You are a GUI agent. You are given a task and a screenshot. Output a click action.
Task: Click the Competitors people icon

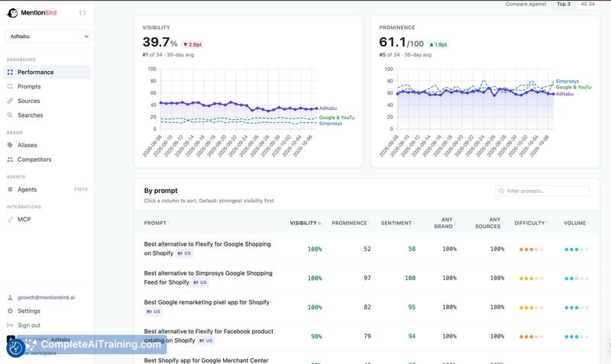pos(10,159)
